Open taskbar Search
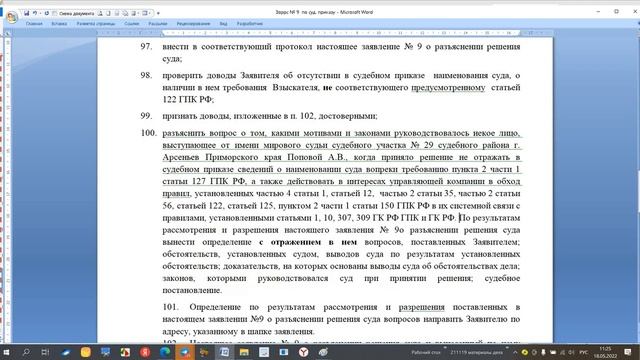 (x=26, y=352)
